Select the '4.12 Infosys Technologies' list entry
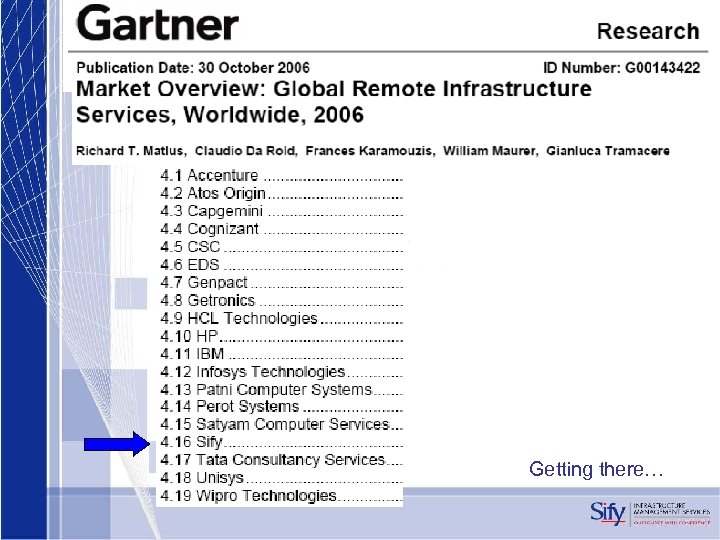Screen dimensions: 720x540 click(x=281, y=371)
